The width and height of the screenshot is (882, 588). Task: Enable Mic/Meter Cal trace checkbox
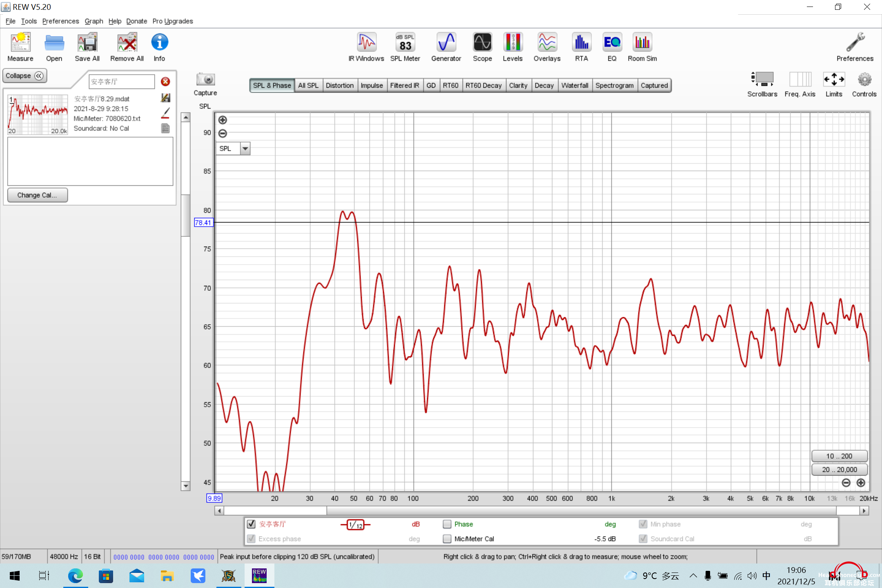(x=447, y=539)
